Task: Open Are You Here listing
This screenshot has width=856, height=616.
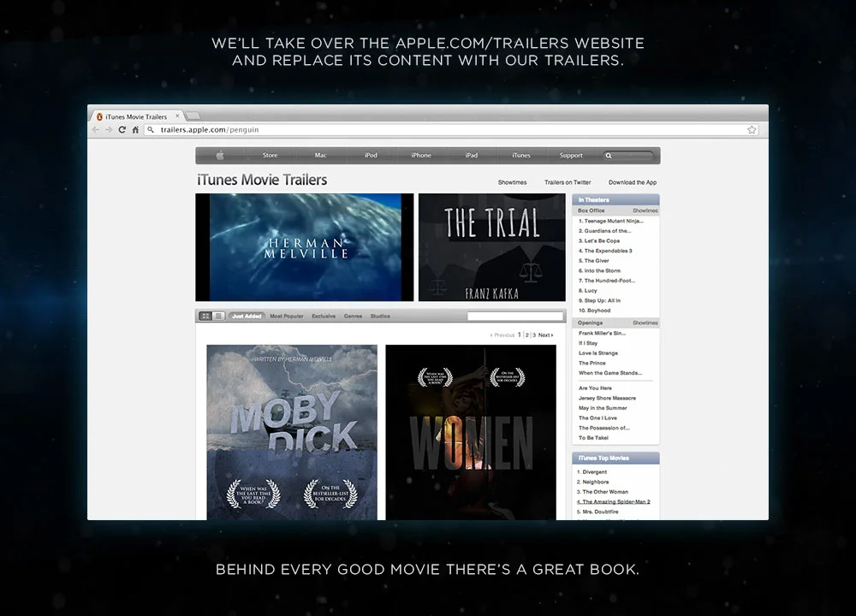Action: 595,388
